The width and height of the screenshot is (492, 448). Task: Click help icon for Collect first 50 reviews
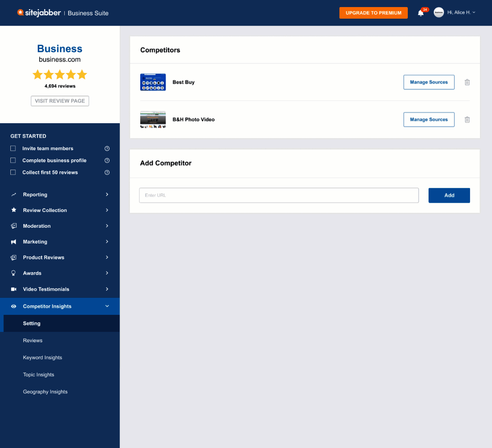pos(107,172)
